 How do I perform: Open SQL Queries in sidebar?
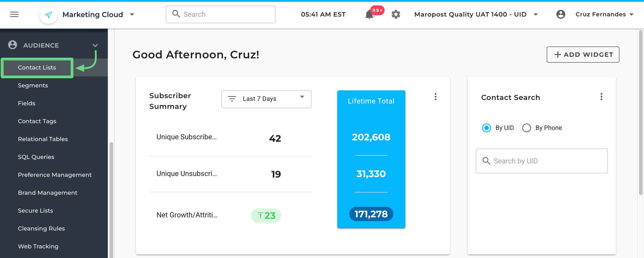click(36, 157)
